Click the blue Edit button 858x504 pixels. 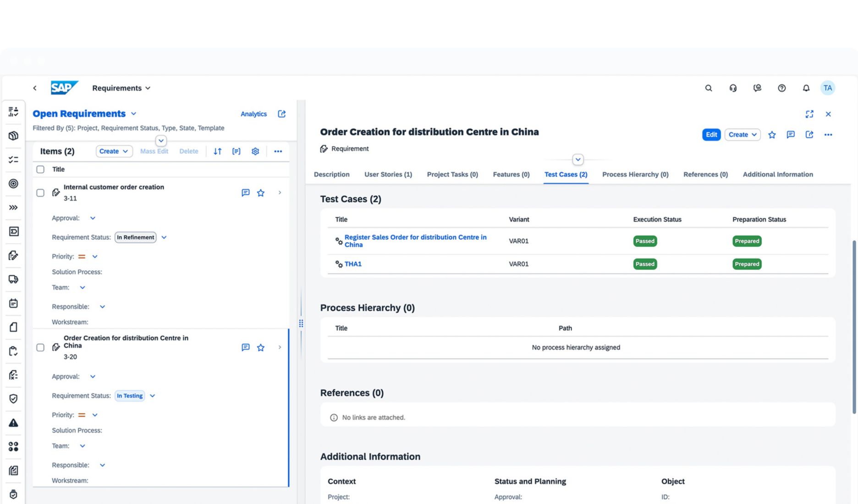click(x=711, y=135)
